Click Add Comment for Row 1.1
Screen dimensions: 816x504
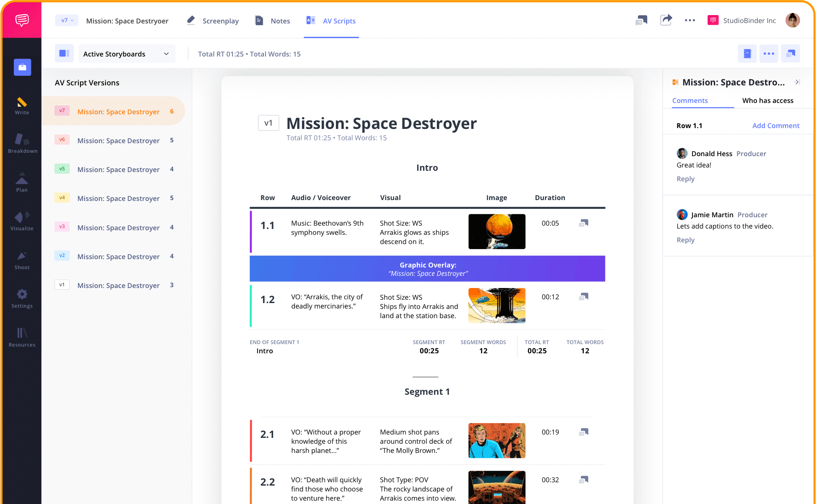[775, 125]
